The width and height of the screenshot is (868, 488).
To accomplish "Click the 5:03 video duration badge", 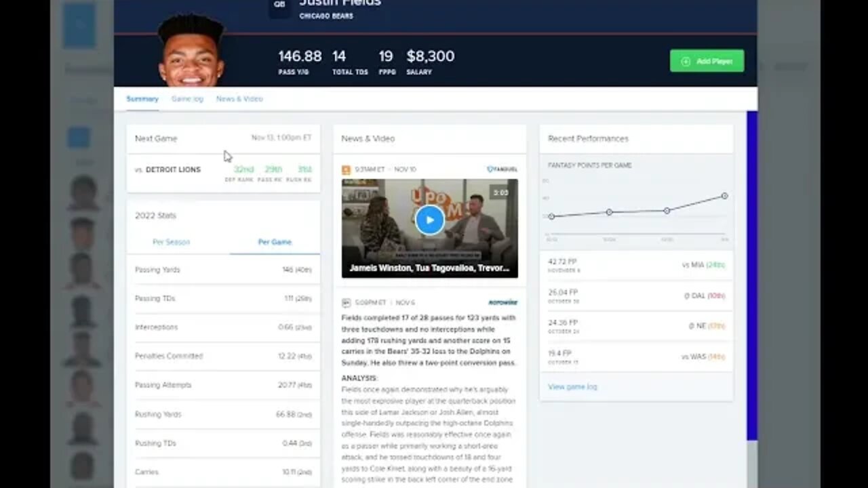I will (x=500, y=193).
